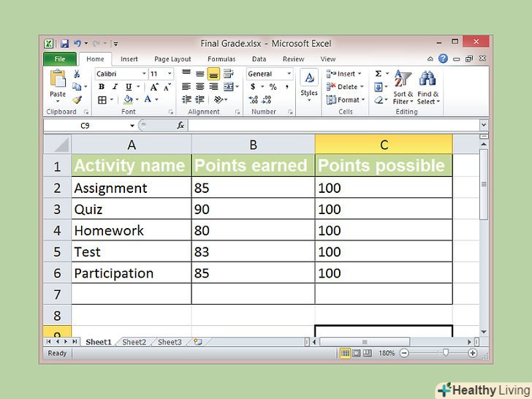The width and height of the screenshot is (532, 399).
Task: Toggle Bold formatting
Action: click(102, 87)
